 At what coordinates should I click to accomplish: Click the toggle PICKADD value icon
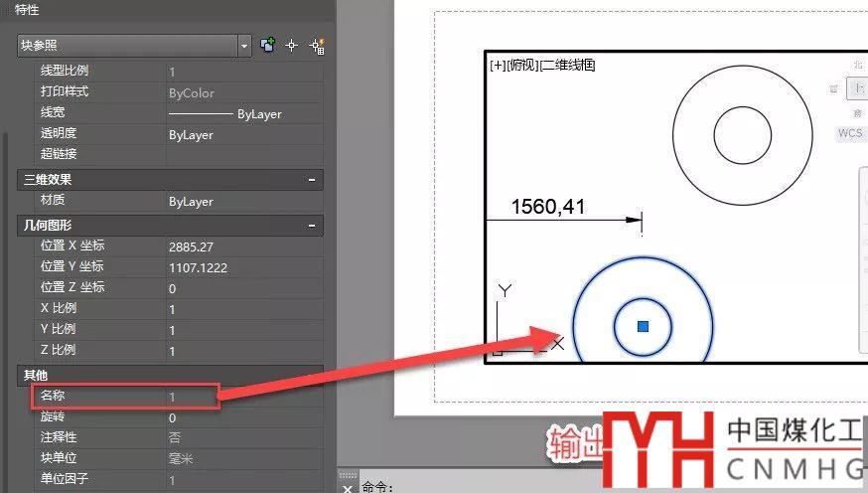tap(268, 45)
